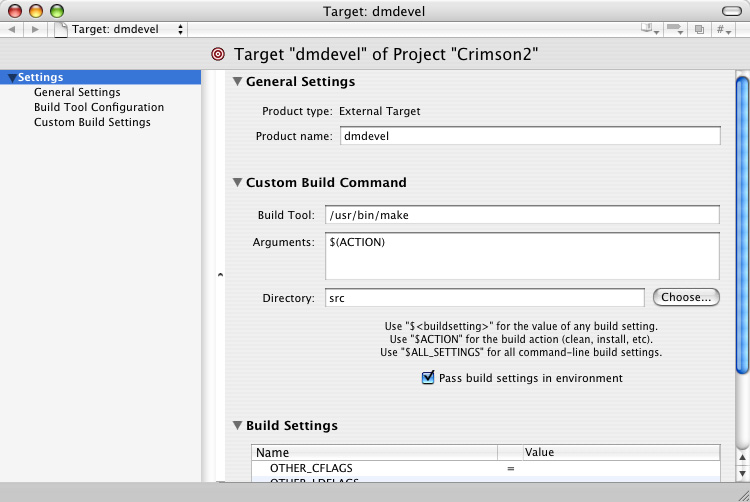Click the Product name text field
This screenshot has height=502, width=750.
529,136
